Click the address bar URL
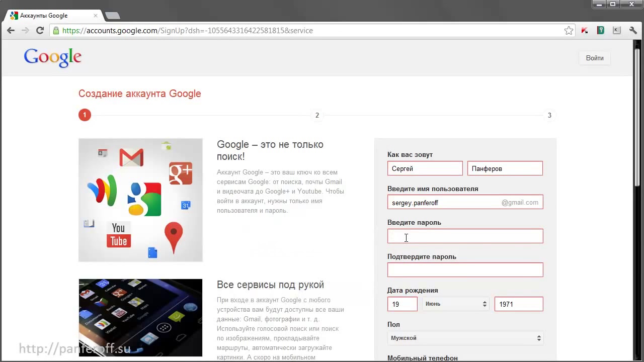This screenshot has height=362, width=644. [187, 31]
